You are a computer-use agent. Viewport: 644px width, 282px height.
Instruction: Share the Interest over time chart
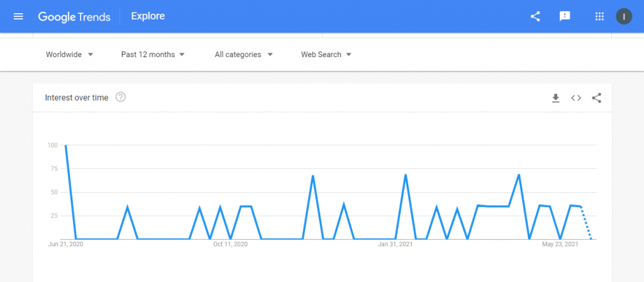[596, 98]
